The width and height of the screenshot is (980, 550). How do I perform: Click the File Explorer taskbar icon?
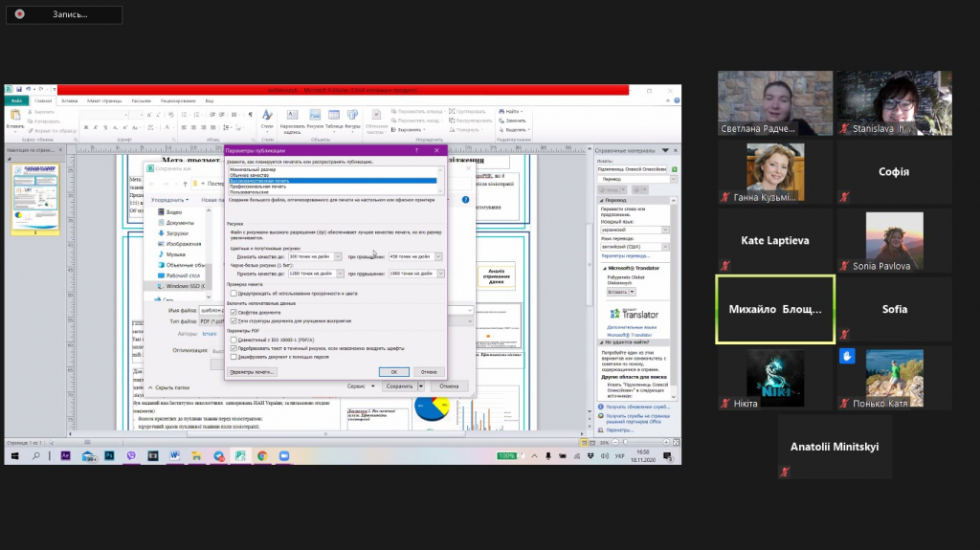(196, 456)
